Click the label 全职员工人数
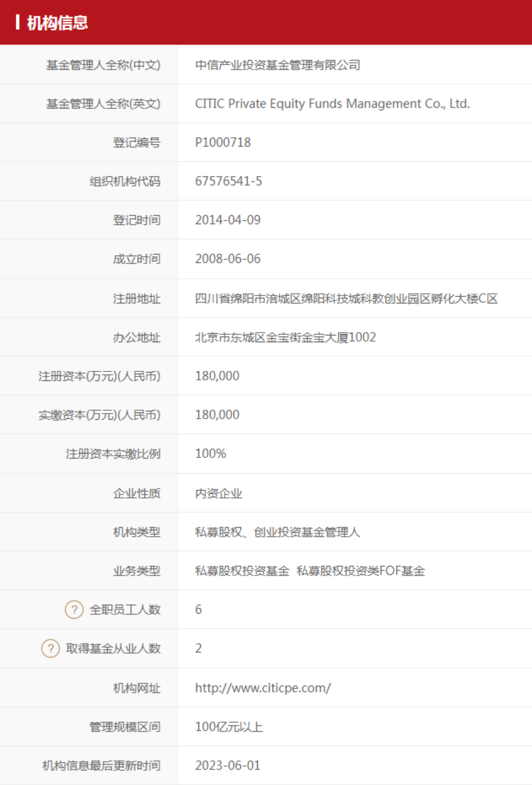Screen dimensions: 532x785 pyautogui.click(x=125, y=610)
